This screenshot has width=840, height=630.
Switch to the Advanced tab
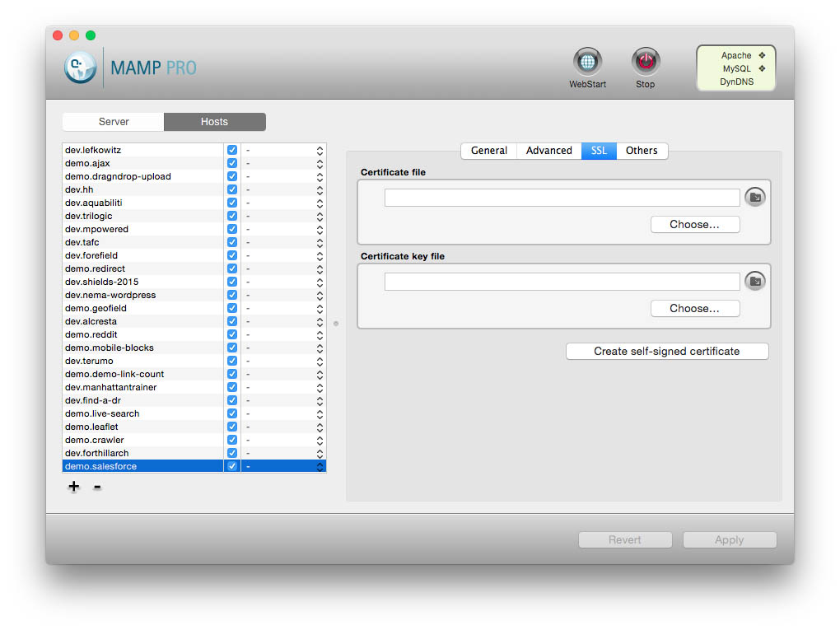click(548, 151)
